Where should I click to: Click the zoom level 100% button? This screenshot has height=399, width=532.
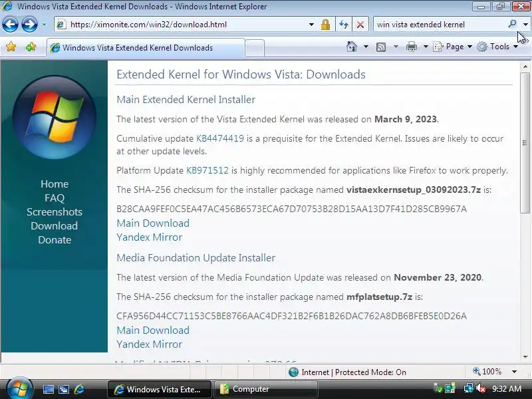[487, 372]
